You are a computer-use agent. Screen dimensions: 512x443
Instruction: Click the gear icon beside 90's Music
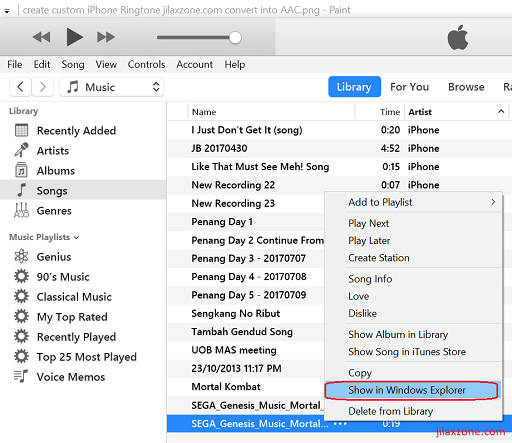22,276
